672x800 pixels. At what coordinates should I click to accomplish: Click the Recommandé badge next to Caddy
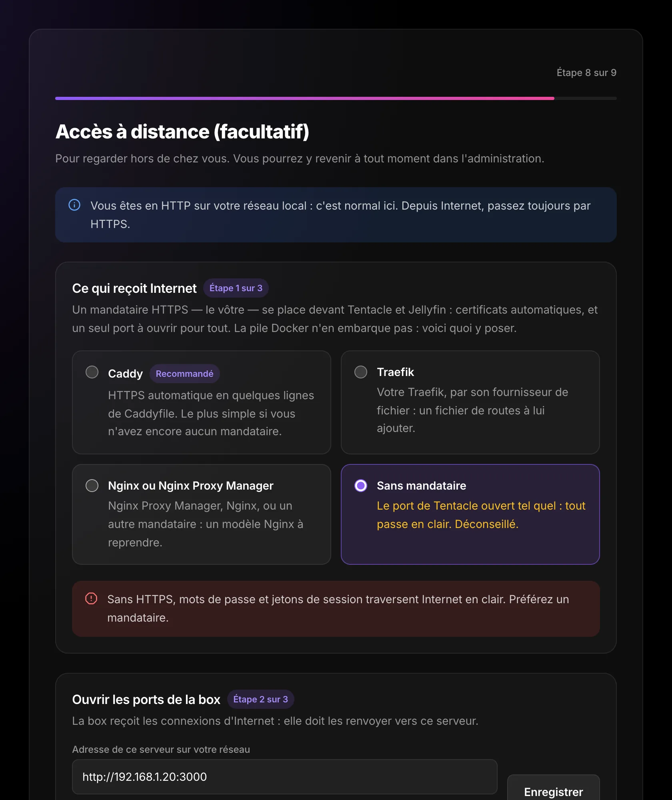(x=184, y=374)
